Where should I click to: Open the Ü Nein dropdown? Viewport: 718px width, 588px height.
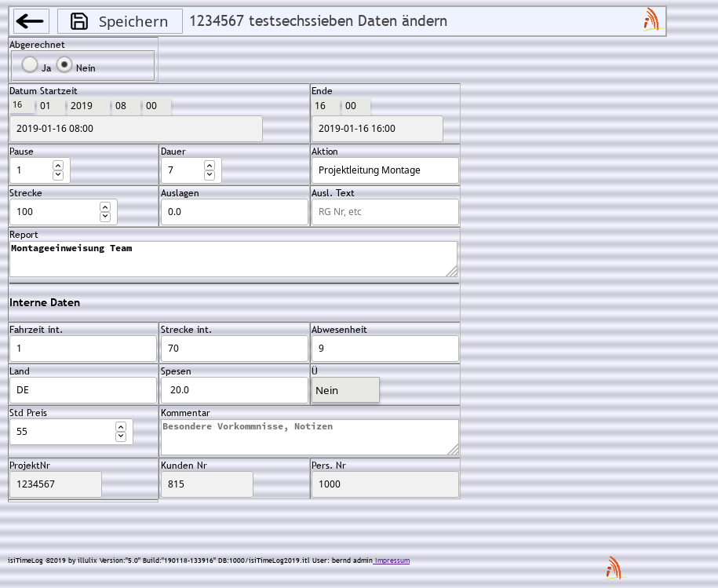click(x=345, y=390)
